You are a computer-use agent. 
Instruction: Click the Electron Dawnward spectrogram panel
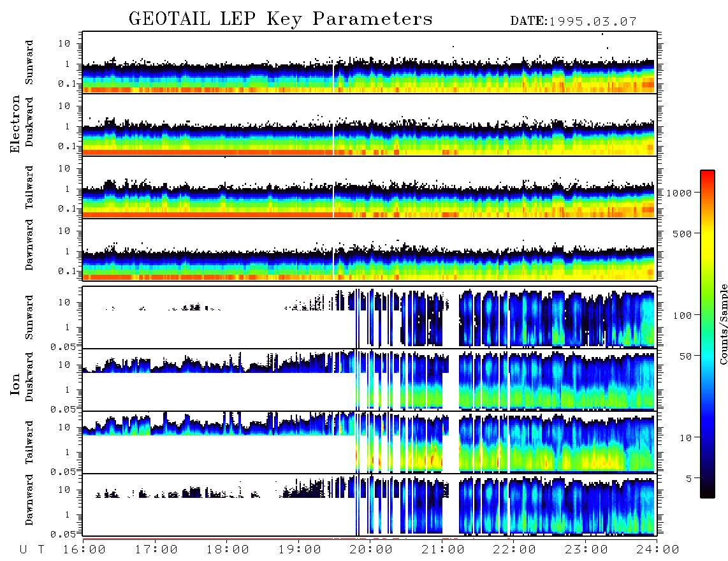[x=370, y=249]
